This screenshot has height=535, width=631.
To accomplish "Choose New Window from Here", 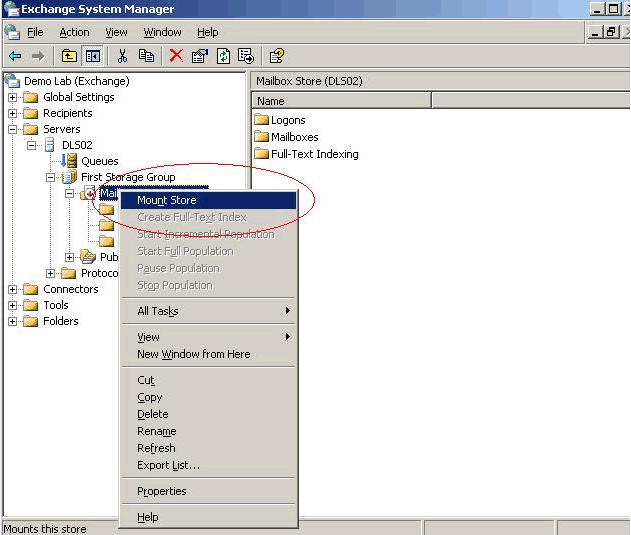I will 208,354.
